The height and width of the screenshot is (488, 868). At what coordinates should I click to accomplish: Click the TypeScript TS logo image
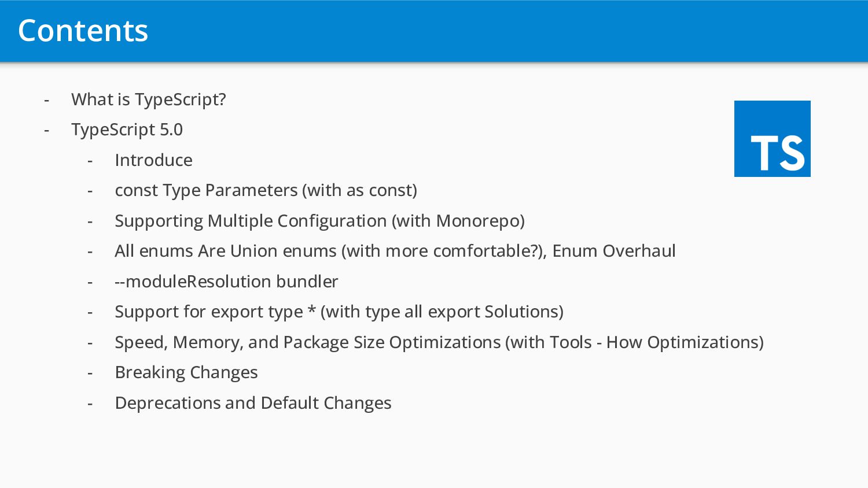coord(772,139)
